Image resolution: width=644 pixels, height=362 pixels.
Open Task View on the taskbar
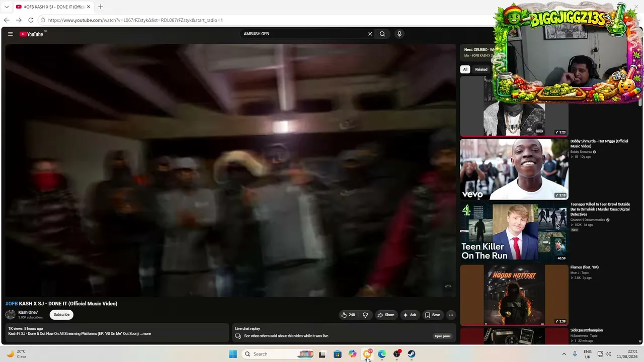(x=322, y=354)
